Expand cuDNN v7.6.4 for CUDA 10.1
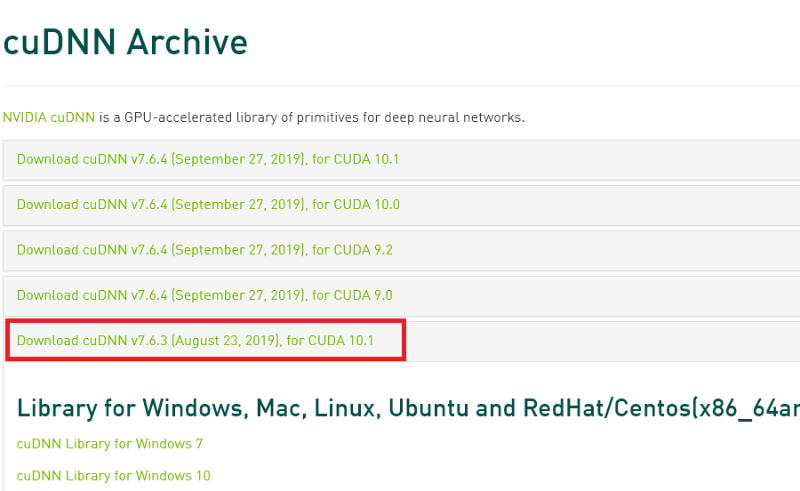This screenshot has height=491, width=800. tap(208, 160)
